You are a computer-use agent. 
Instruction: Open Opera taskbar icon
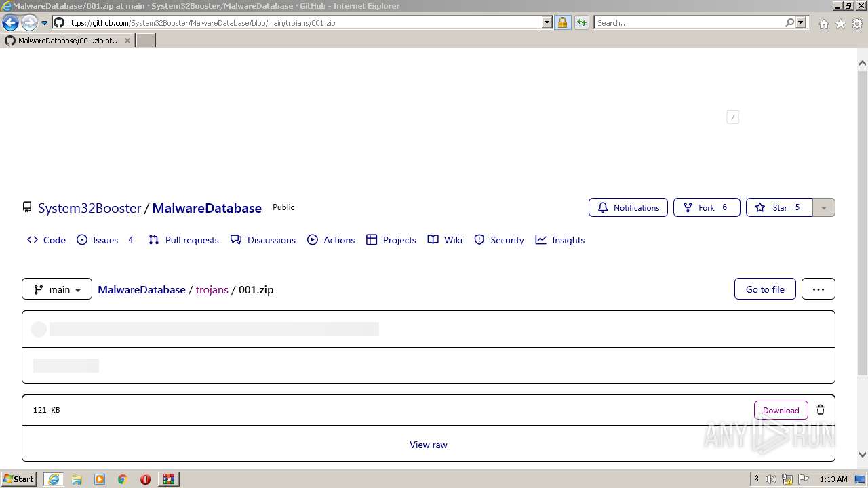(145, 479)
